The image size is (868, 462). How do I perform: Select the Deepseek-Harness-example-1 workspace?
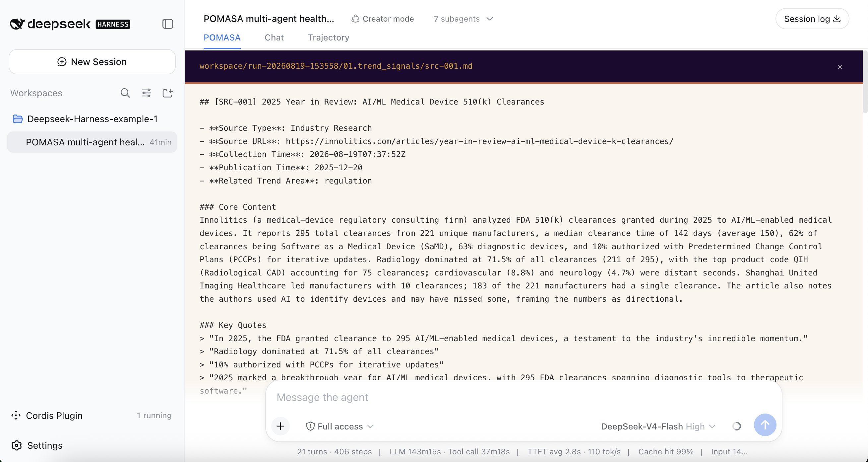coord(92,119)
